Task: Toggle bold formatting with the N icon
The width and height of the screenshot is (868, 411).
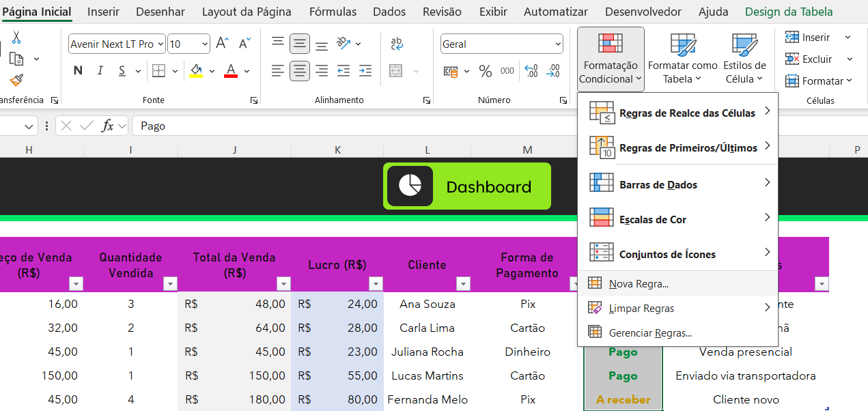Action: [x=77, y=70]
